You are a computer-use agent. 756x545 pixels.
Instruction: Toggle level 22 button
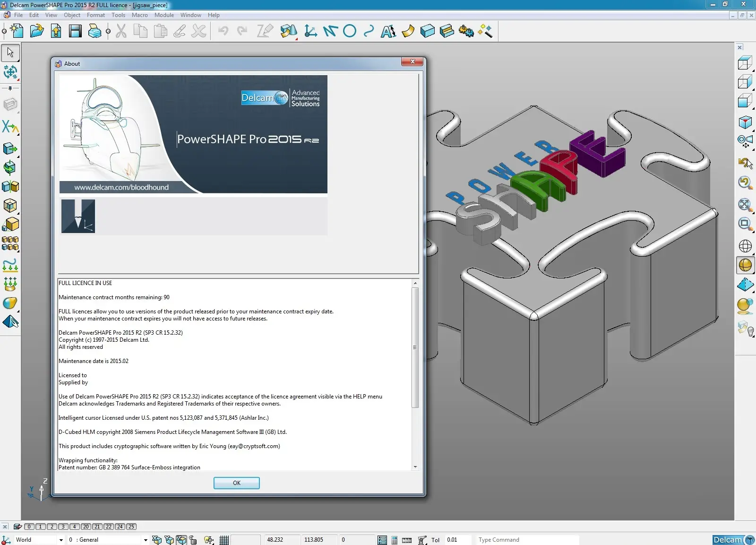coord(109,527)
